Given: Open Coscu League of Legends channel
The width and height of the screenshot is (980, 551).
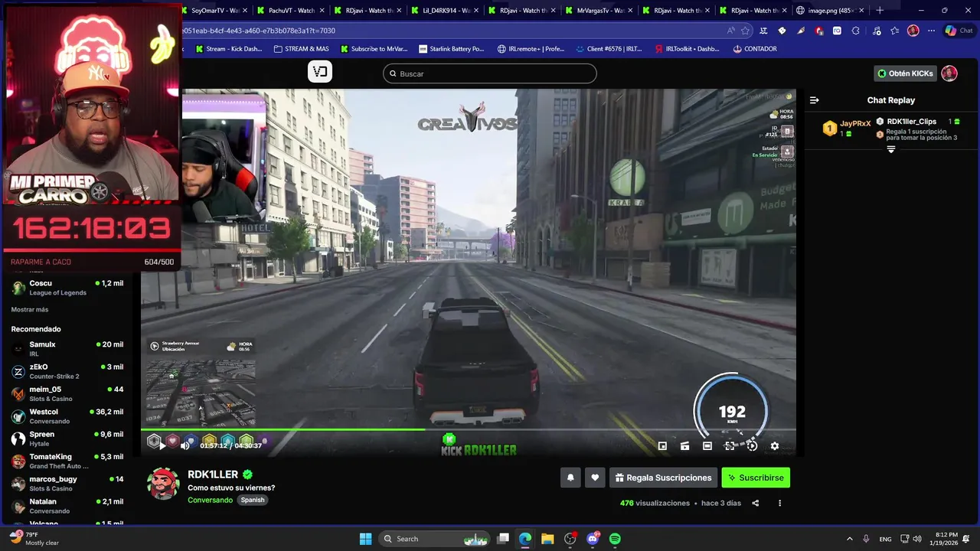Looking at the screenshot, I should (x=67, y=288).
